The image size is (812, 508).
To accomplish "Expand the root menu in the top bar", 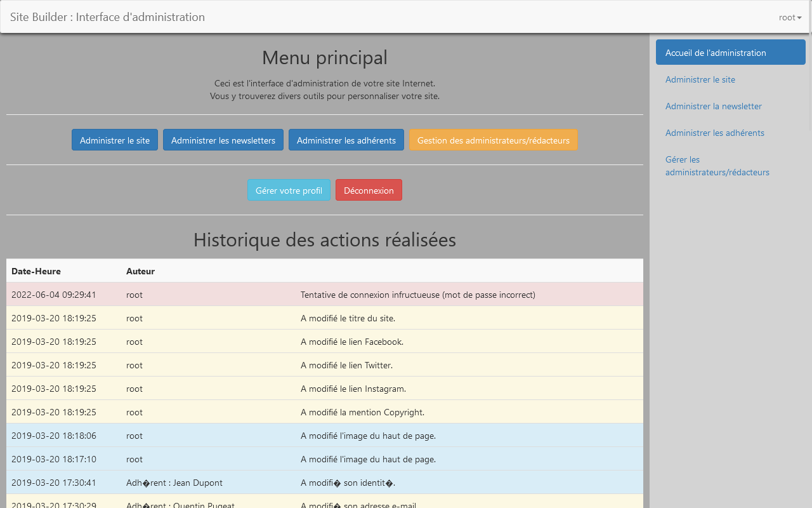I will pos(790,17).
